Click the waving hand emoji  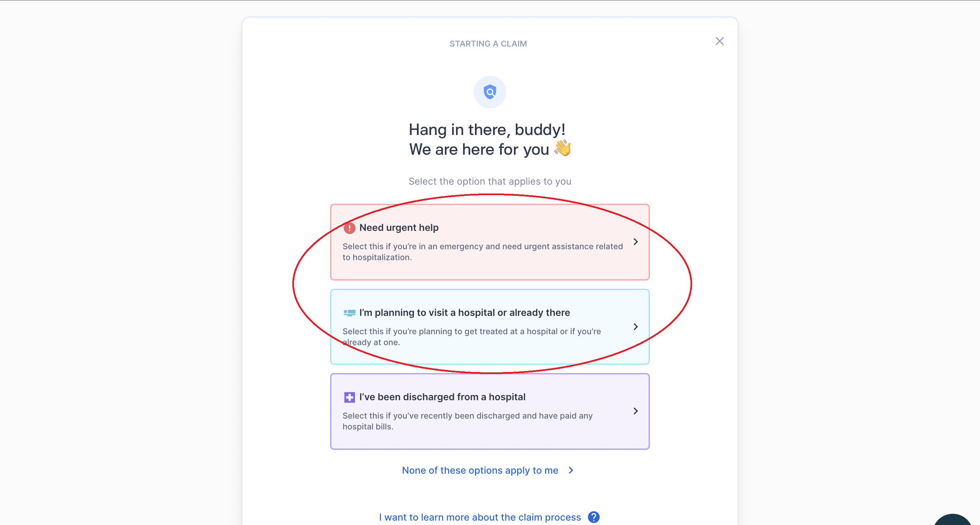coord(563,148)
